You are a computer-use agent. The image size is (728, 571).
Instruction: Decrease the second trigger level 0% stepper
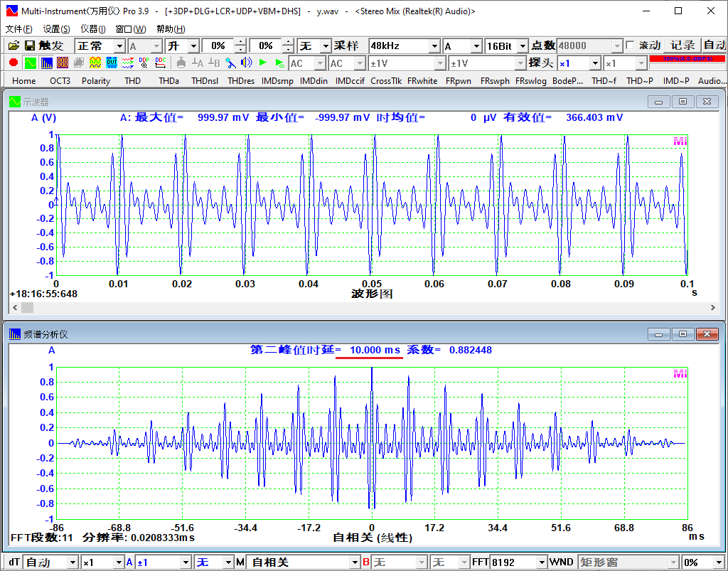[289, 49]
